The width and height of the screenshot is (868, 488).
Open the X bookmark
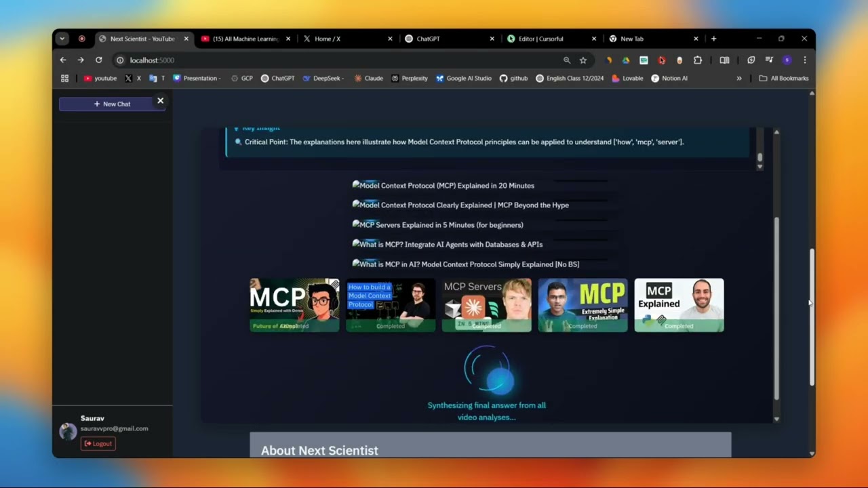pos(133,79)
